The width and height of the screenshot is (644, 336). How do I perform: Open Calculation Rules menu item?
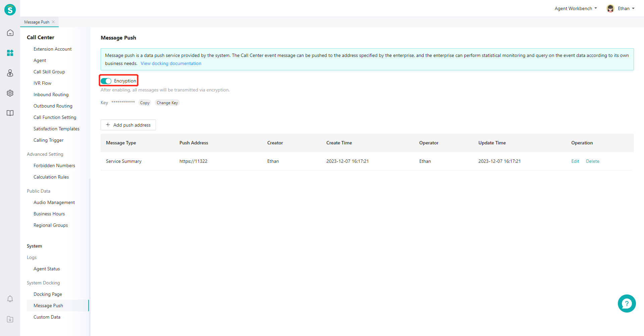(x=51, y=177)
